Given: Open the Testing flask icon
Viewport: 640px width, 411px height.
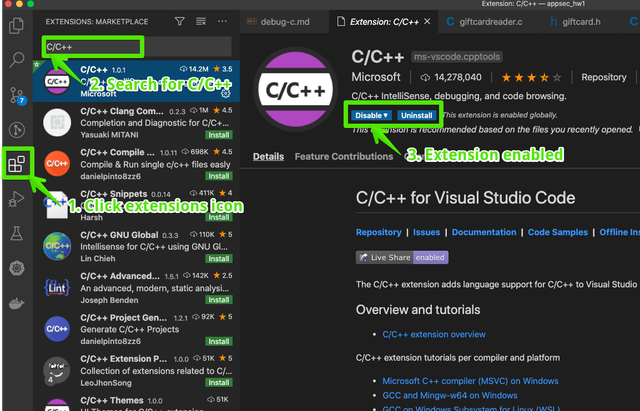Looking at the screenshot, I should [16, 233].
